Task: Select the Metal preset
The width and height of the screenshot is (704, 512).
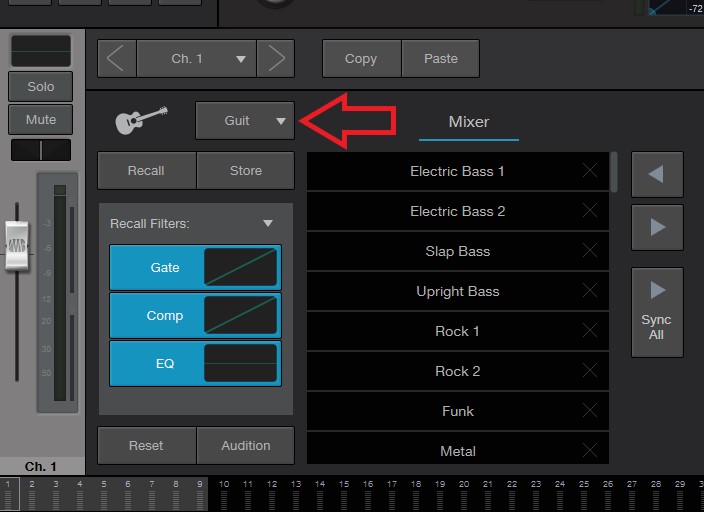Action: [458, 448]
